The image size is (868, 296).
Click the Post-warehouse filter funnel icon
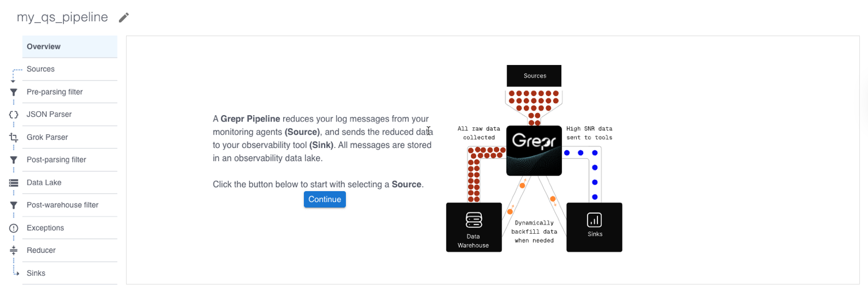pos(14,205)
